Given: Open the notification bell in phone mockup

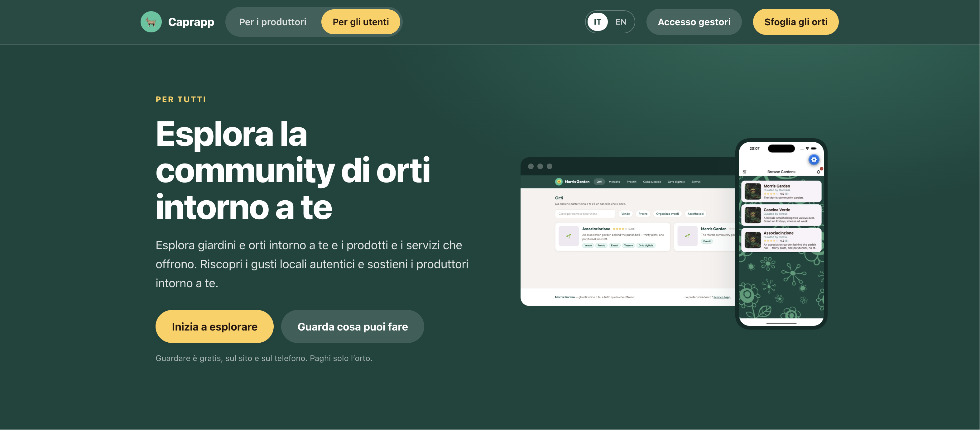Looking at the screenshot, I should (x=818, y=172).
